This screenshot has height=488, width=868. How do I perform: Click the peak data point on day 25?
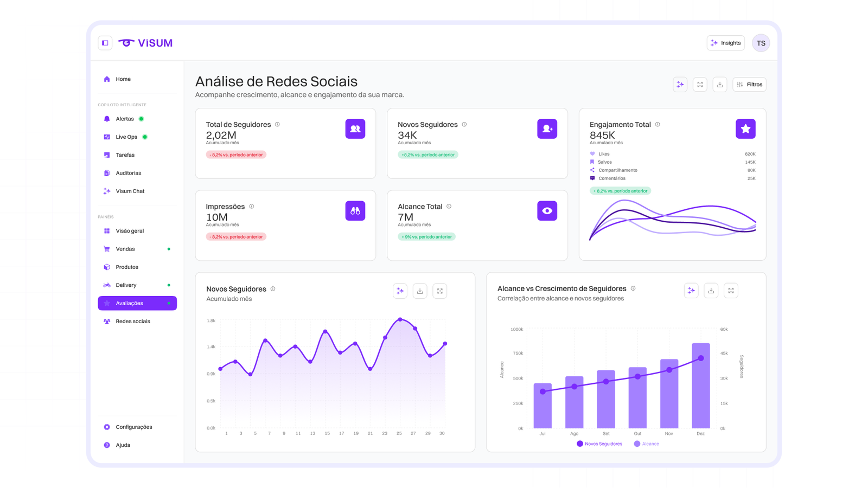pyautogui.click(x=400, y=319)
